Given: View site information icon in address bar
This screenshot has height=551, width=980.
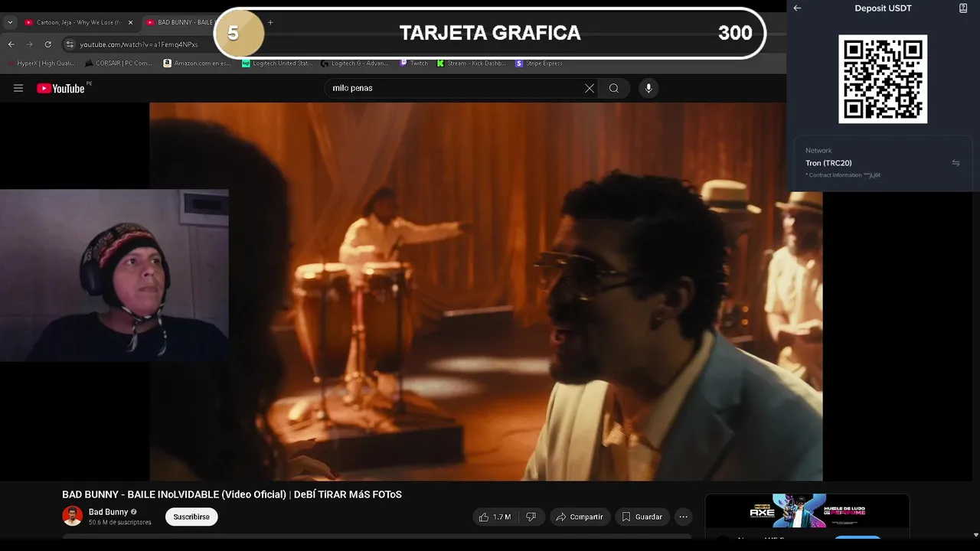Looking at the screenshot, I should [70, 44].
